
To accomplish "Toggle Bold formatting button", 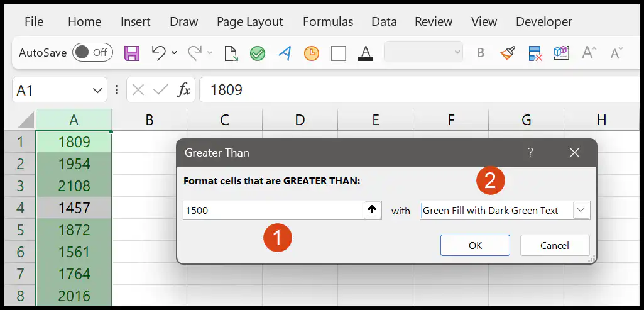I will click(480, 53).
